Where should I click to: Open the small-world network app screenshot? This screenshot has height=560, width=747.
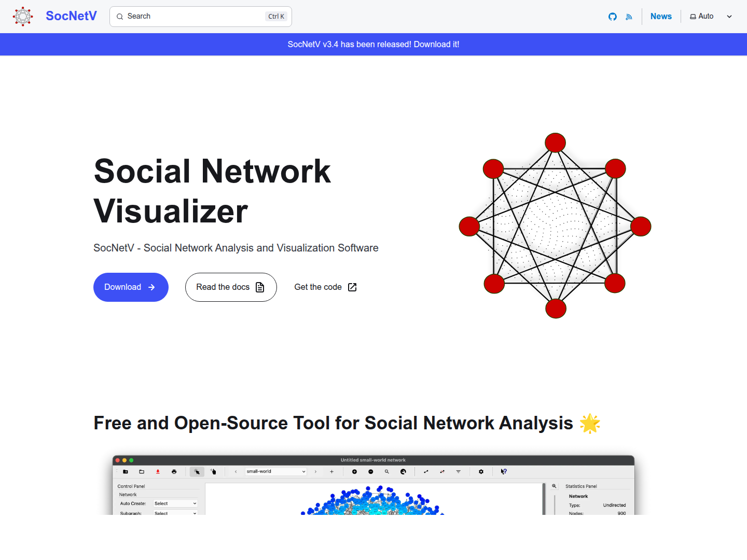coord(374,485)
